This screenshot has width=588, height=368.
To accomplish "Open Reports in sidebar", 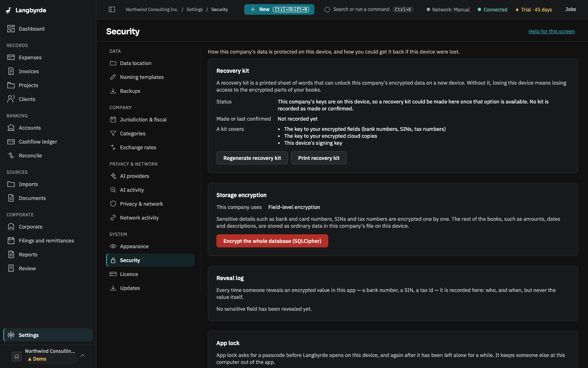I will click(x=48, y=254).
